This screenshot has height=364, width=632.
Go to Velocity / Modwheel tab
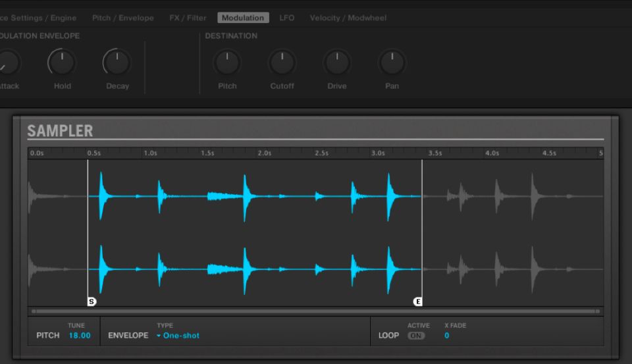click(x=348, y=18)
